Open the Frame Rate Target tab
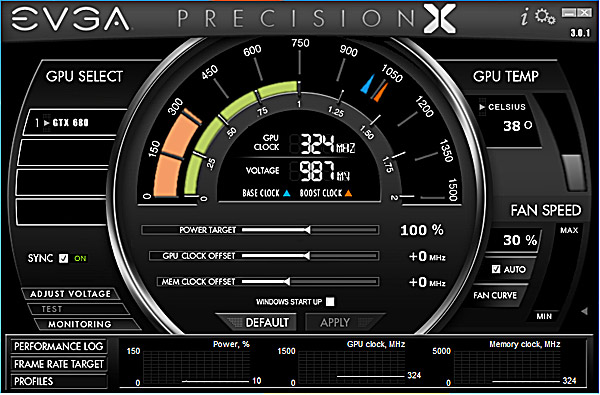Image resolution: width=600 pixels, height=395 pixels. [59, 364]
